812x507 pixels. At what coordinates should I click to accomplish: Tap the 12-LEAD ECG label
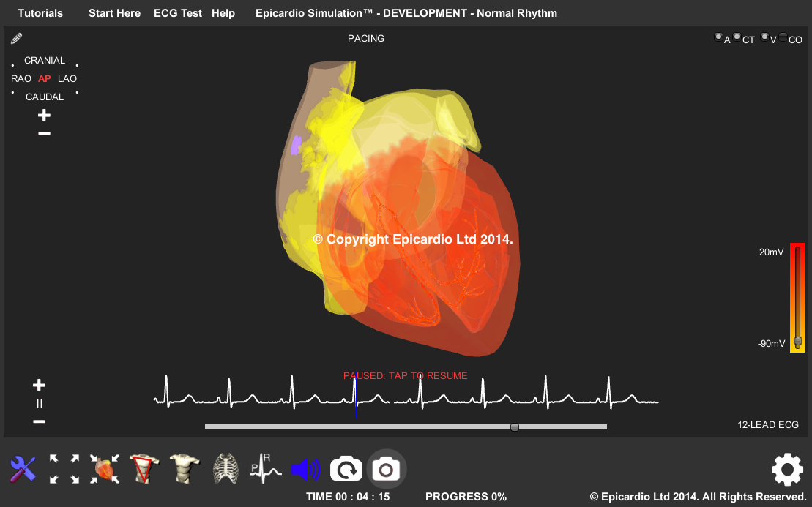click(x=768, y=425)
